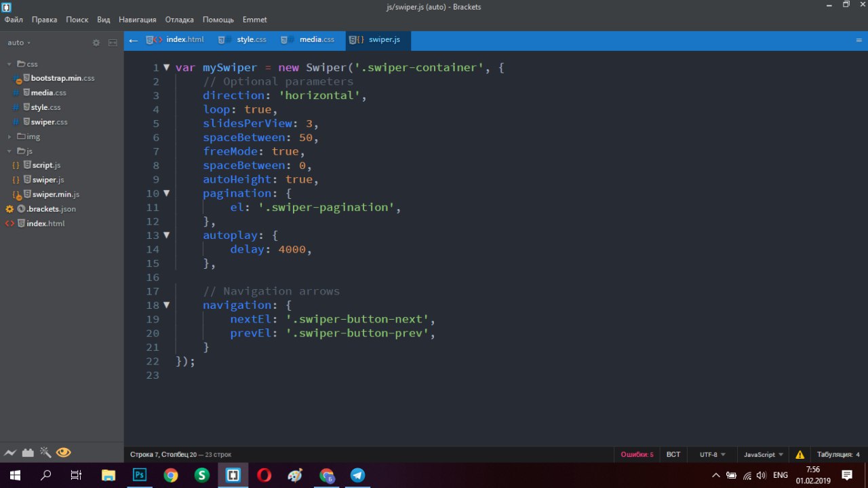Place cursor on 'horizontal' string
868x488 pixels.
point(319,95)
